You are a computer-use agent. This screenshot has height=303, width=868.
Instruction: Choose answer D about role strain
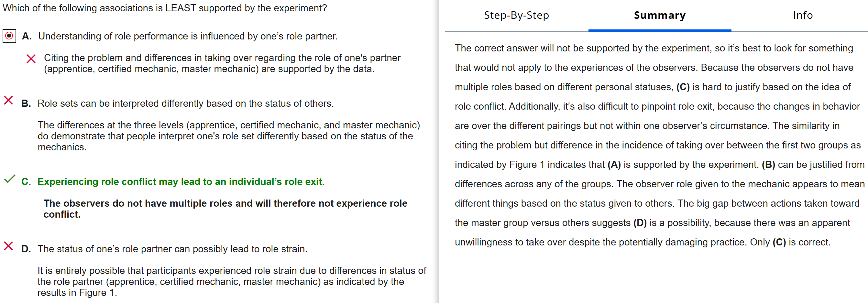tap(172, 249)
